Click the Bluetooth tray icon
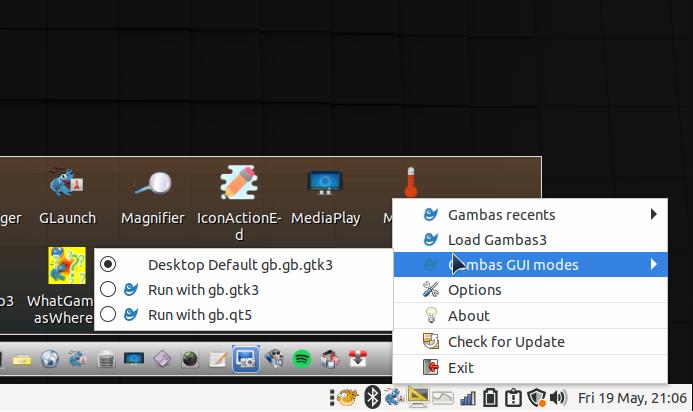 (372, 397)
